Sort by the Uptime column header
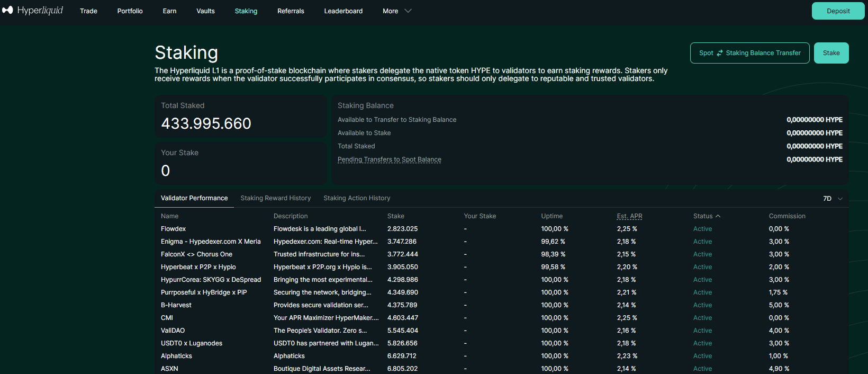Screen dimensions: 868x374 (552, 216)
